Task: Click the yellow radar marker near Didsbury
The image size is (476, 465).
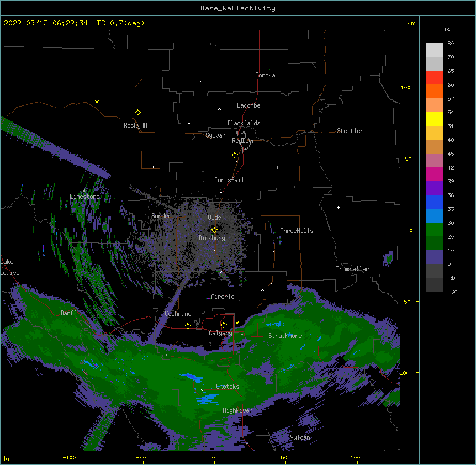Action: tap(214, 230)
